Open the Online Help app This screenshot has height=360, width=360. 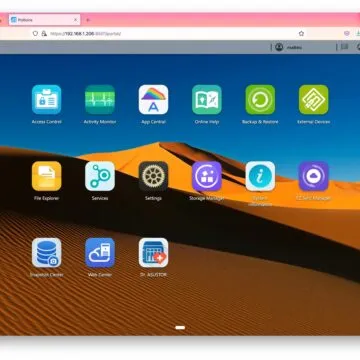pos(207,100)
